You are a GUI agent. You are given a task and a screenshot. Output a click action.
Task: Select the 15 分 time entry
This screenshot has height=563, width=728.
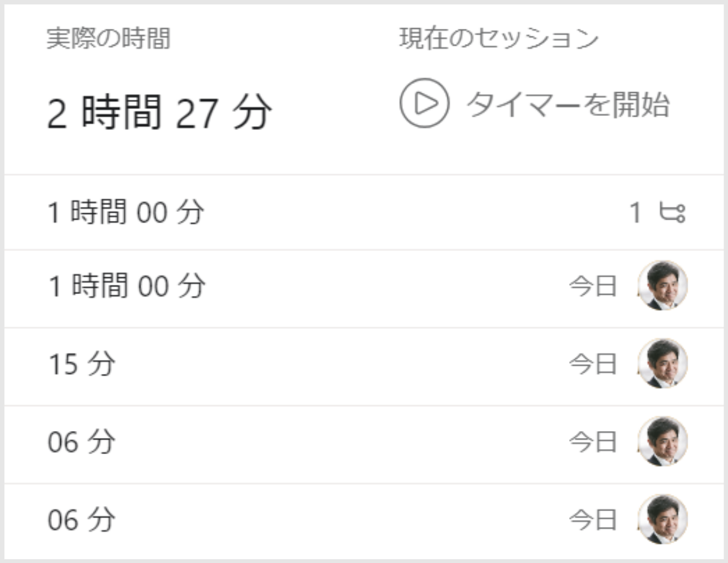tap(364, 367)
